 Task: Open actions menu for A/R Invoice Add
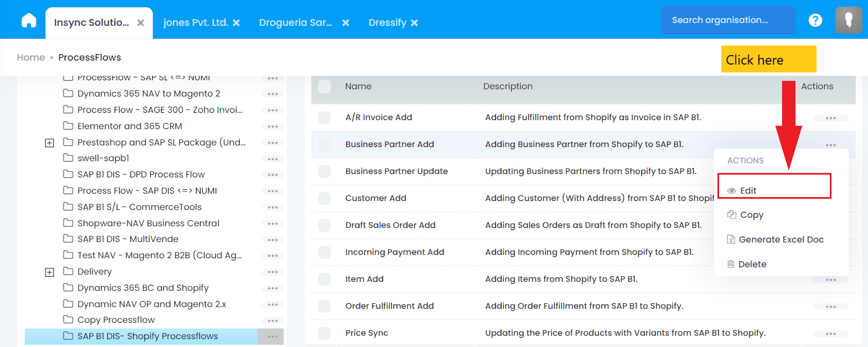pos(830,118)
